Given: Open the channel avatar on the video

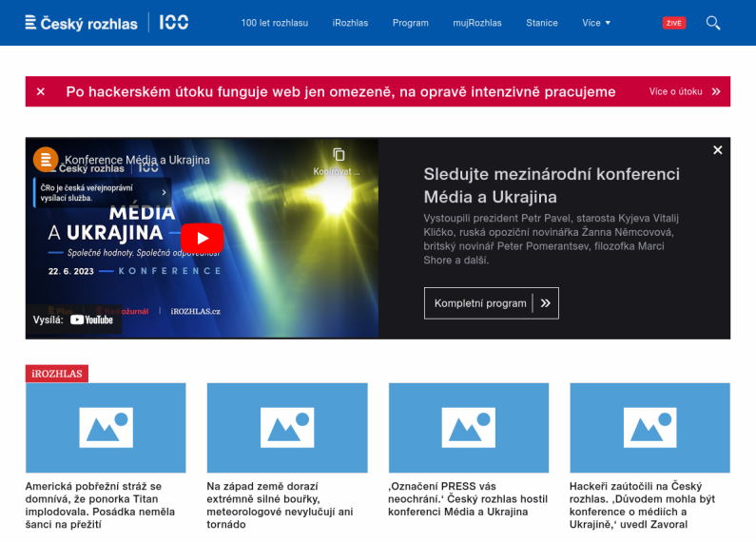Looking at the screenshot, I should click(46, 160).
